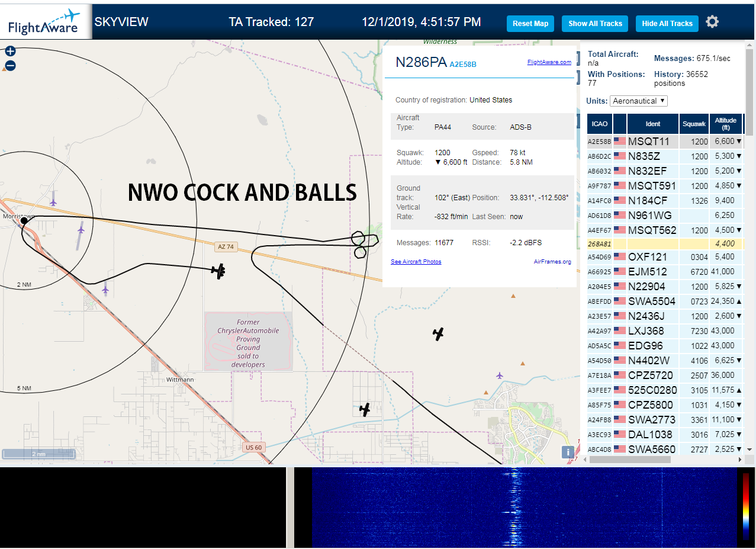
Task: Click the aircraft table's scroll right arrow
Action: pyautogui.click(x=739, y=460)
